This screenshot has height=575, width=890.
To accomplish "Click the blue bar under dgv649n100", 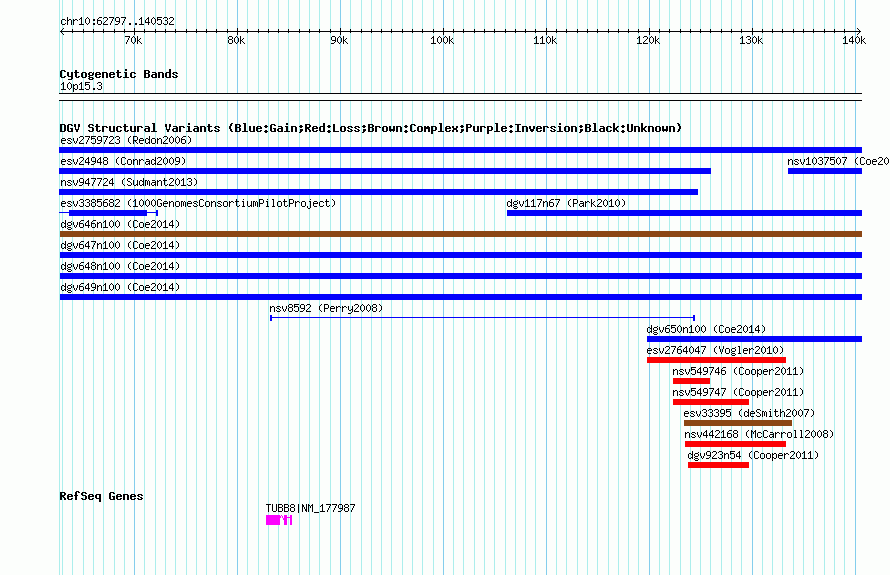I will pos(460,297).
